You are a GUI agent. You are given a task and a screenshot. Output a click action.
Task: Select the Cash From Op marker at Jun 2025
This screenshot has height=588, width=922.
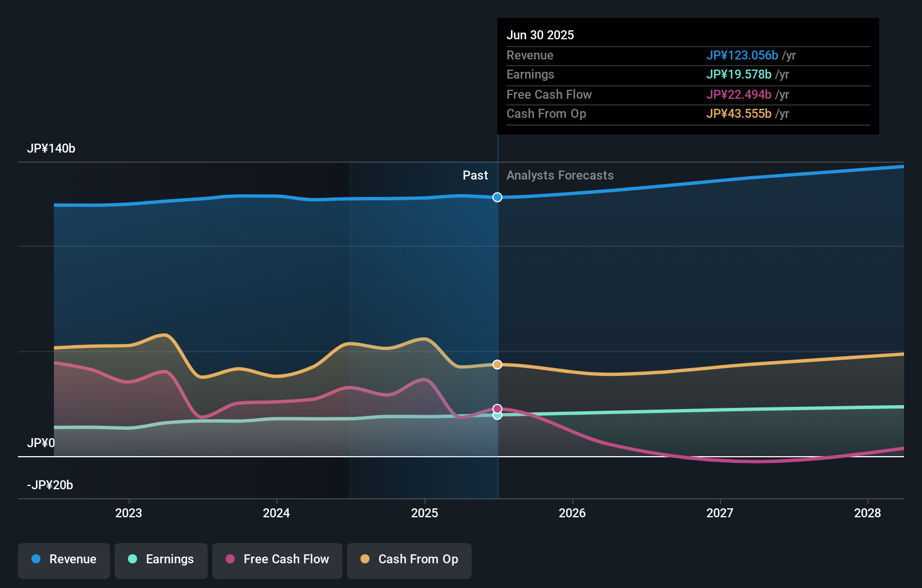(x=497, y=364)
